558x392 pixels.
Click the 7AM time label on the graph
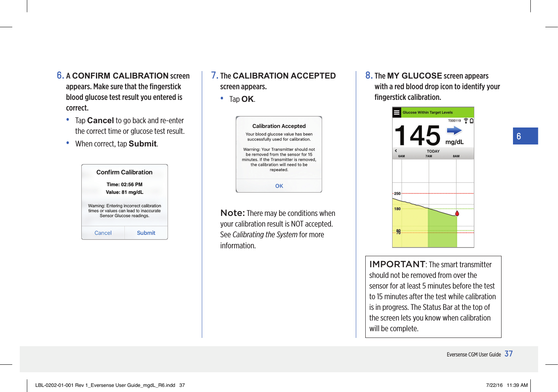[429, 156]
